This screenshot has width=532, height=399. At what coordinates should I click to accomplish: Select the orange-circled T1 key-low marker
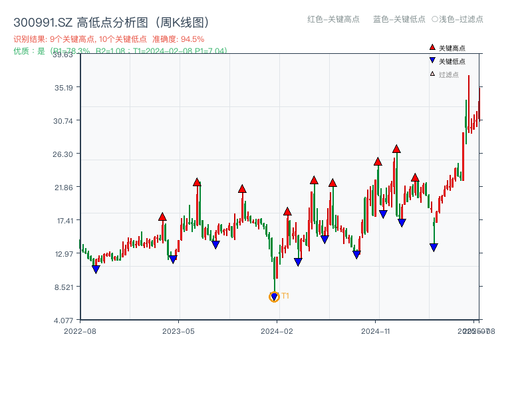[274, 297]
